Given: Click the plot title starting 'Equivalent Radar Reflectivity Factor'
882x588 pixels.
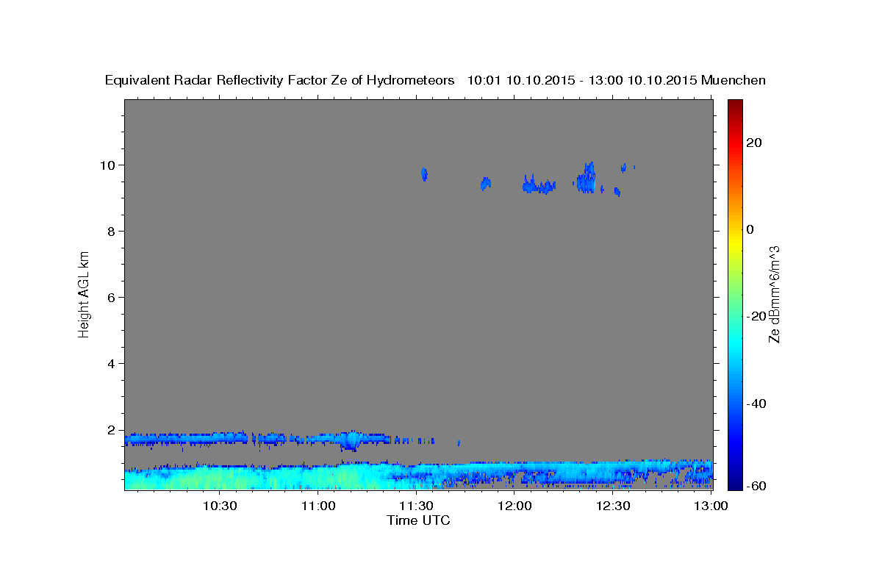Looking at the screenshot, I should [435, 80].
